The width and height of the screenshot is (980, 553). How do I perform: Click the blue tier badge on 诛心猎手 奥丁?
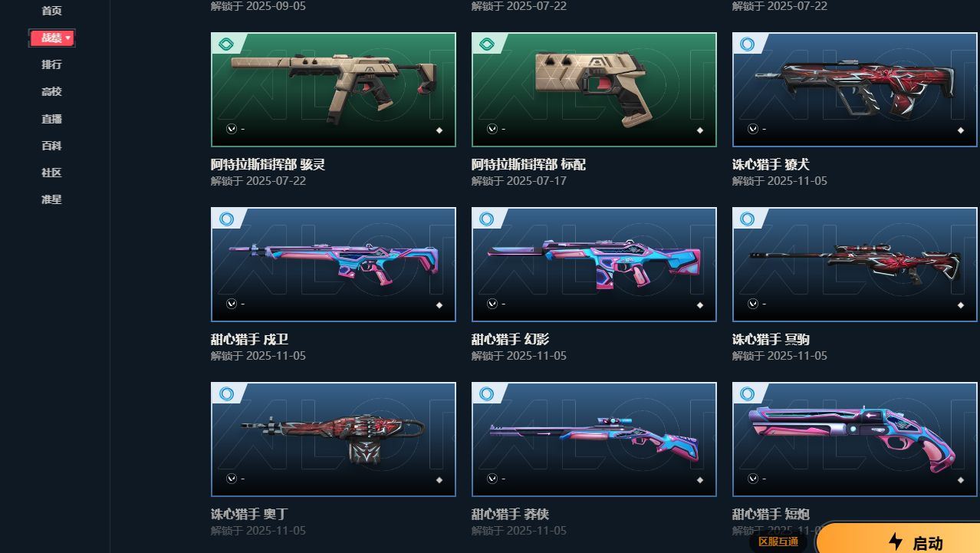point(225,394)
